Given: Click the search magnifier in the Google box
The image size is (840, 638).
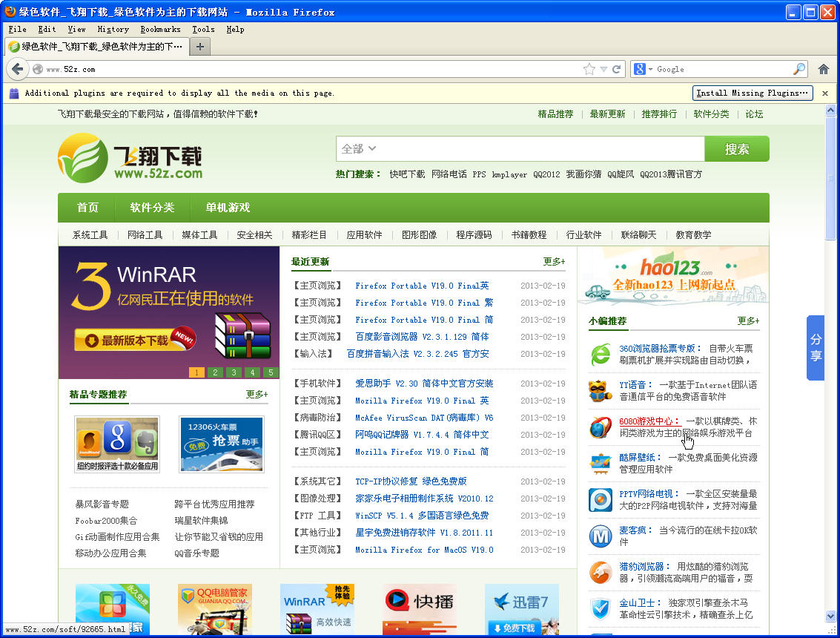Looking at the screenshot, I should tap(799, 69).
